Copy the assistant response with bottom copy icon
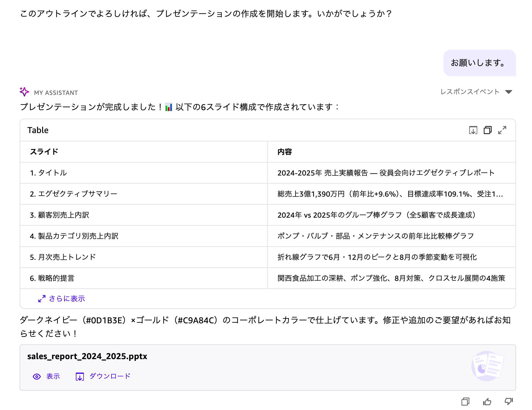532x410 pixels. (x=465, y=402)
